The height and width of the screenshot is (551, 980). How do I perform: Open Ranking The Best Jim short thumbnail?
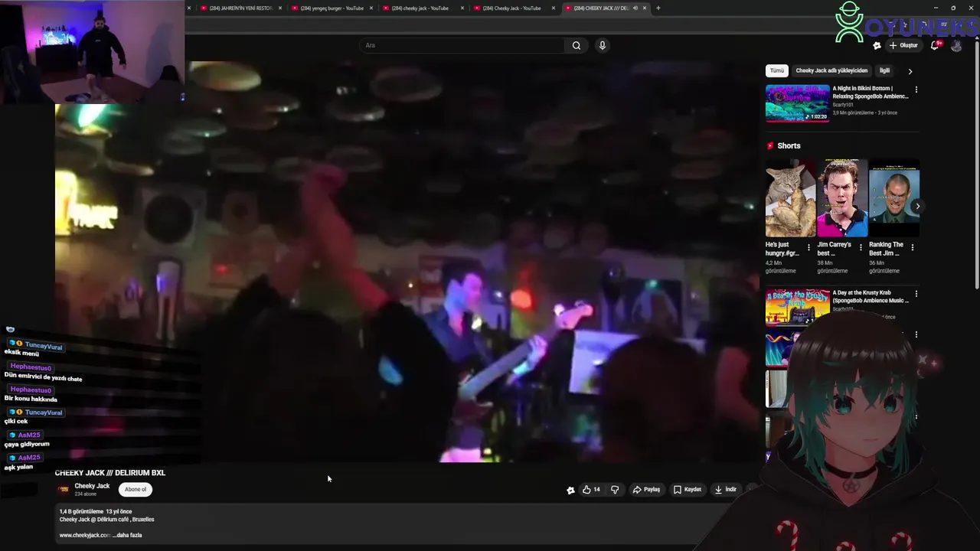894,198
